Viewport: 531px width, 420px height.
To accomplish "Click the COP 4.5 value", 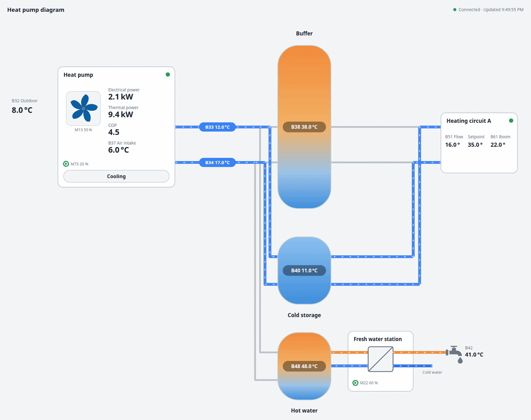I will click(x=114, y=132).
